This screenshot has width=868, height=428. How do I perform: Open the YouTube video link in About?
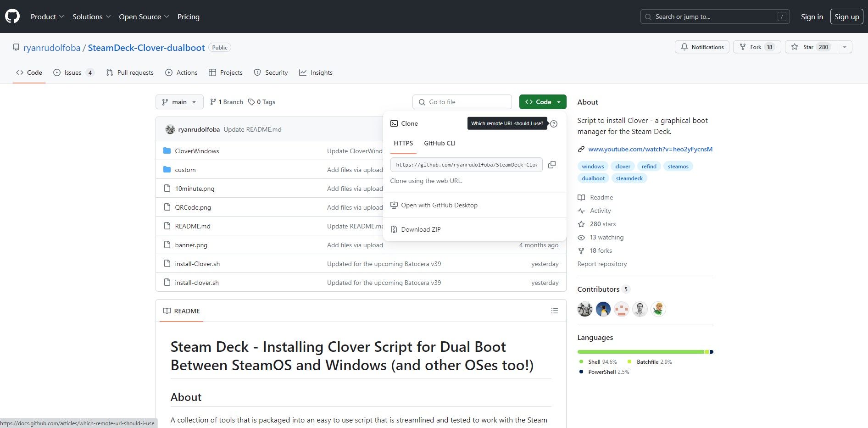[x=650, y=149]
